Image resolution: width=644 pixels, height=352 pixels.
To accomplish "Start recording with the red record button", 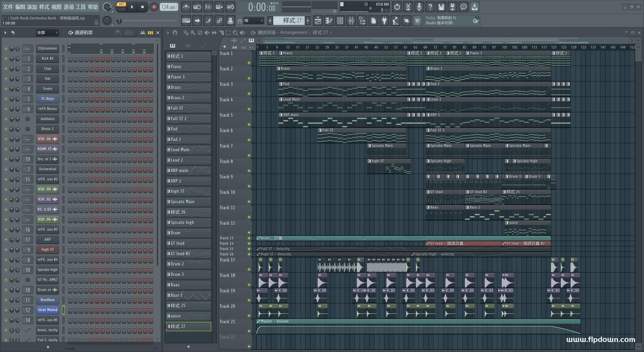I will [154, 7].
